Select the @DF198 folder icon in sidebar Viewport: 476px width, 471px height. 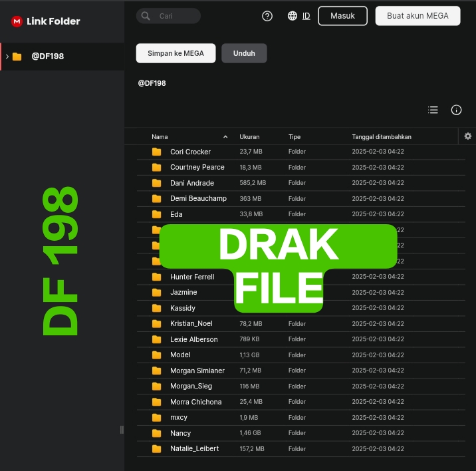[x=17, y=57]
